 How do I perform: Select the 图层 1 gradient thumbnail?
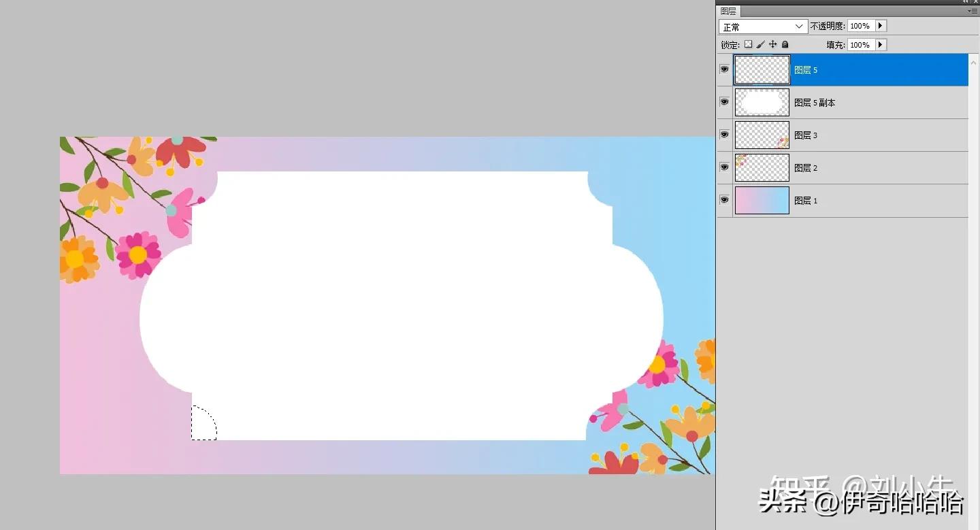(762, 201)
